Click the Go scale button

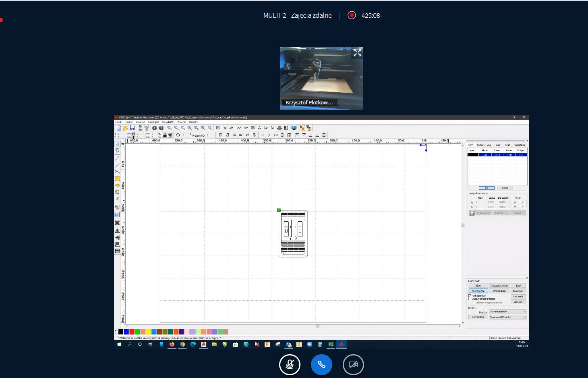click(518, 301)
